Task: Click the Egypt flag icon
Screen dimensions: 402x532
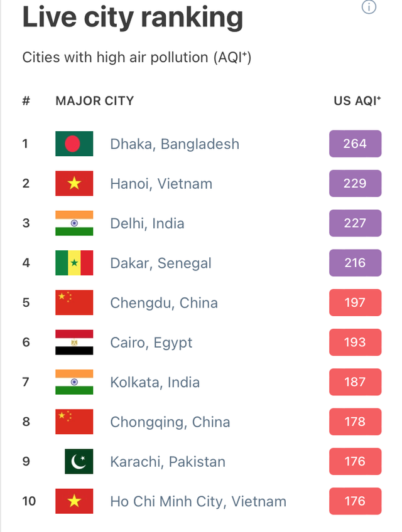Action: (x=74, y=343)
